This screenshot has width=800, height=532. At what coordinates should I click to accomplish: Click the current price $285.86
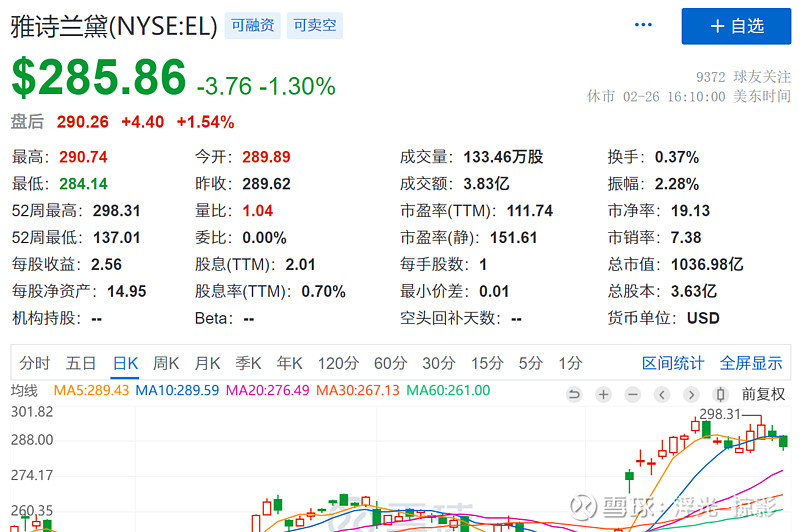pos(99,77)
